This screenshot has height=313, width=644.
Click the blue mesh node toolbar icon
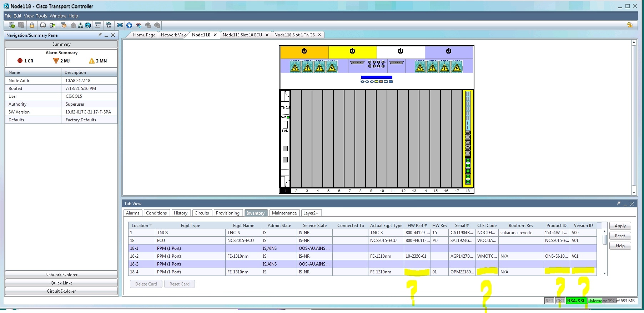pyautogui.click(x=88, y=25)
